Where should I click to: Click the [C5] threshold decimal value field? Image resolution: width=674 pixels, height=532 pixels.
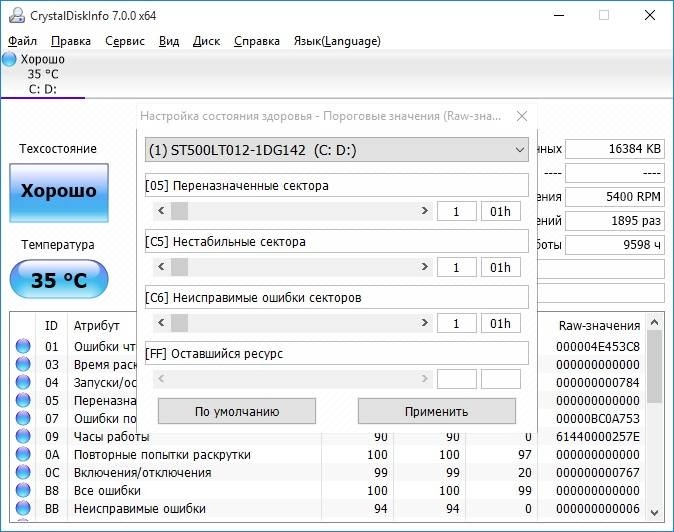(456, 267)
